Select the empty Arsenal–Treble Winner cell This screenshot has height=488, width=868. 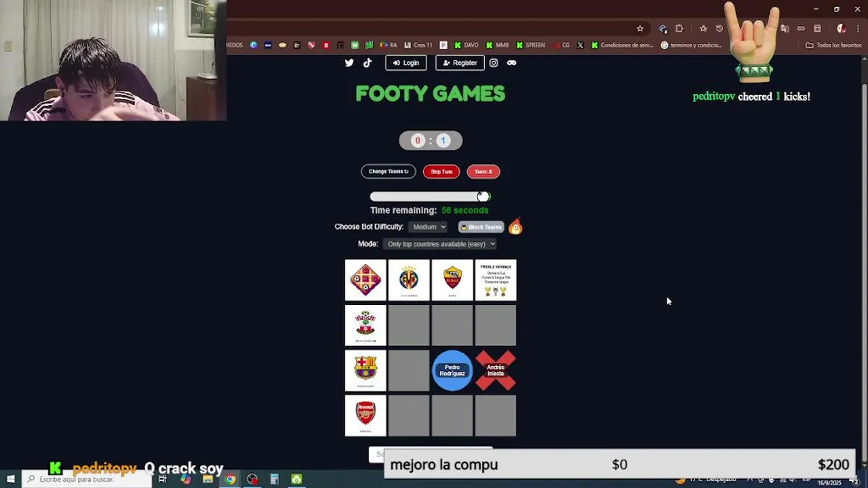(x=496, y=415)
